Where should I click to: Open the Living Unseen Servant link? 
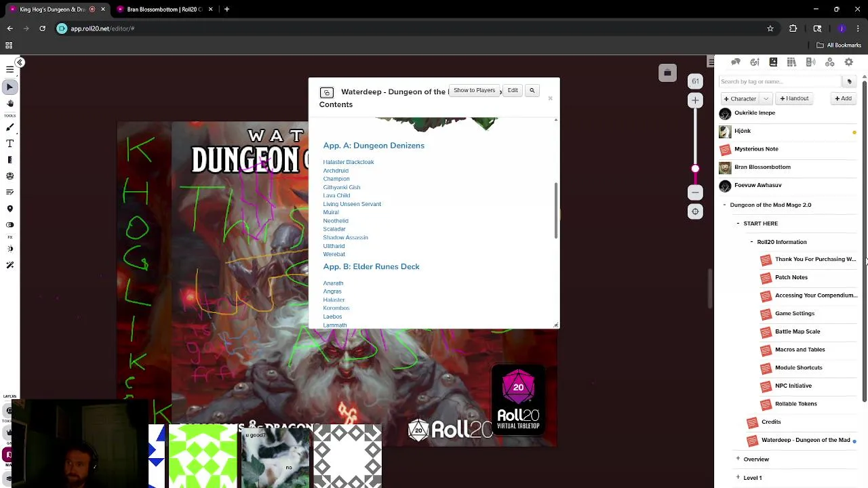point(352,204)
